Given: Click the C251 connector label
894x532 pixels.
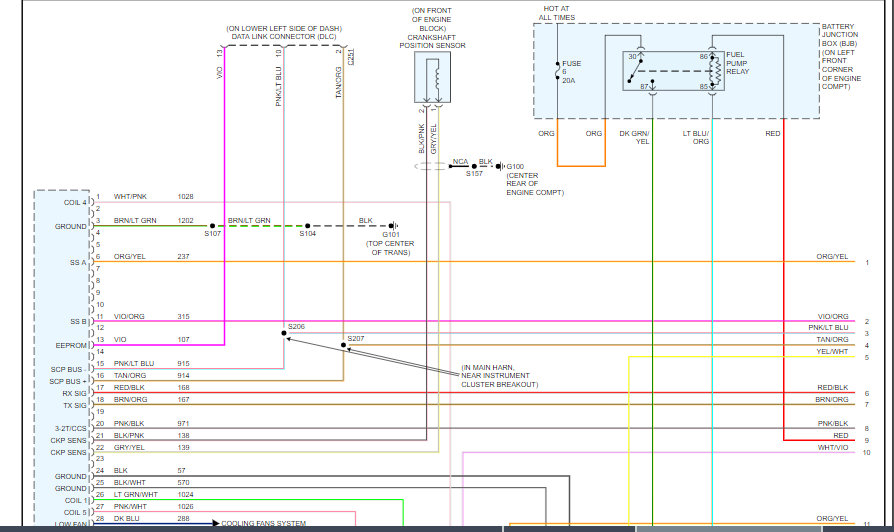Looking at the screenshot, I should 351,56.
